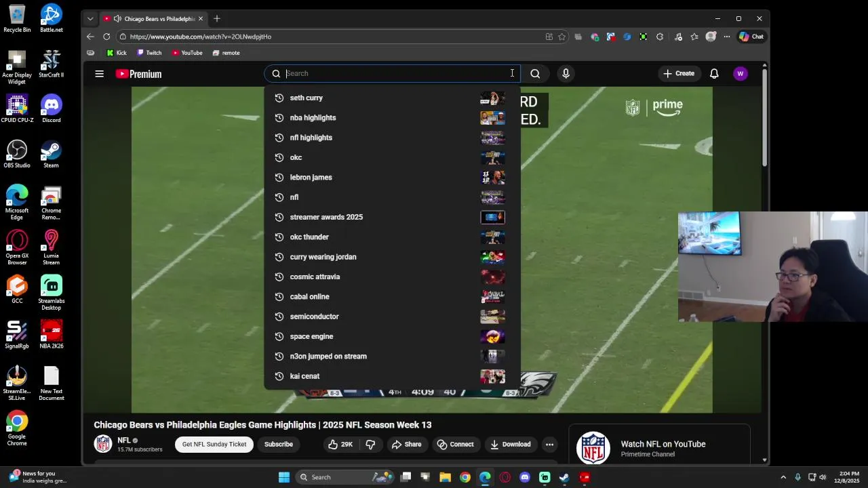Click the search magnifier button beside search box
The image size is (868, 488).
click(x=535, y=73)
